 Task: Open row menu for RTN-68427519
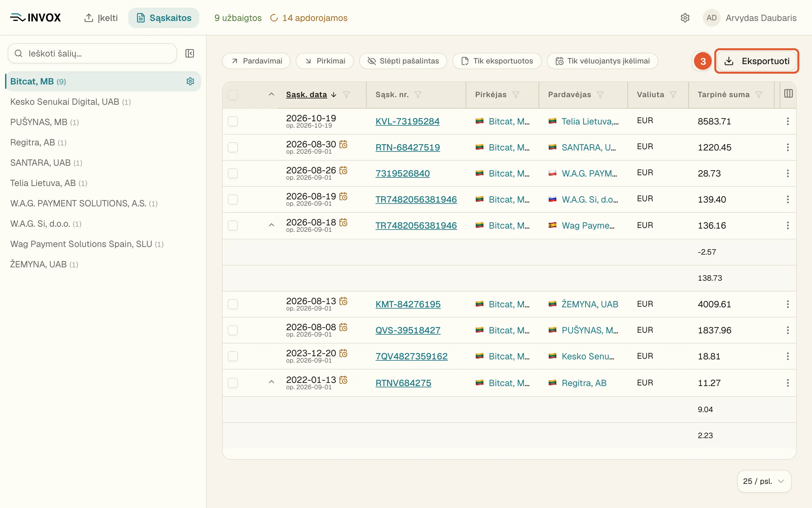(x=788, y=147)
